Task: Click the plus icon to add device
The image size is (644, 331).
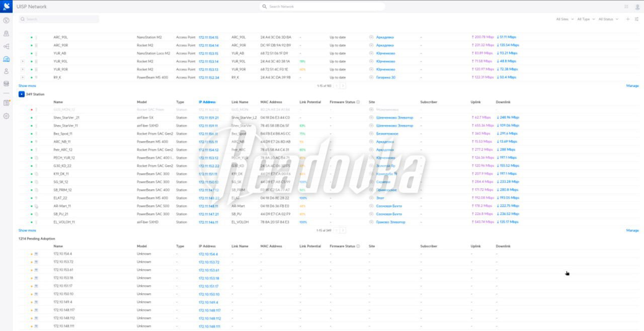Action: pos(627,19)
